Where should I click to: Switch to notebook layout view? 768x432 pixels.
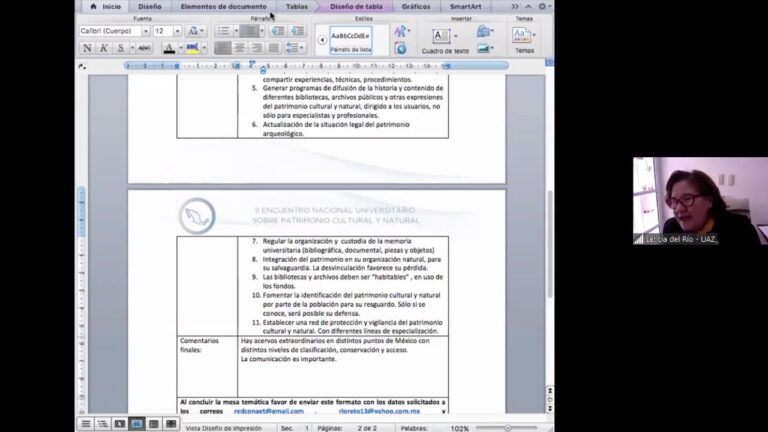pos(154,424)
